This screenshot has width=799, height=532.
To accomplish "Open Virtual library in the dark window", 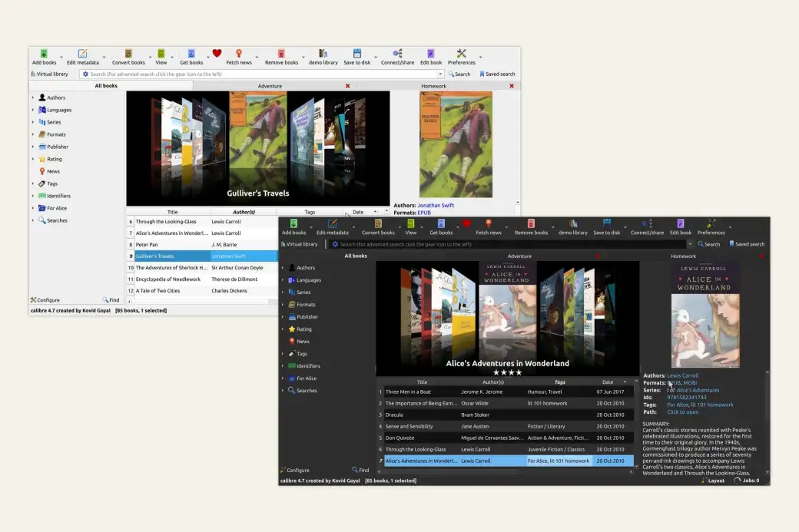I will tap(299, 244).
